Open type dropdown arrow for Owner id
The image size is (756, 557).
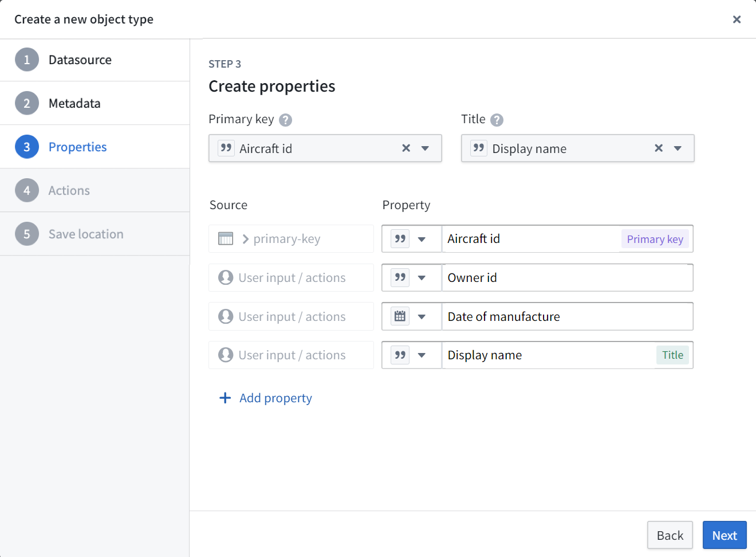click(422, 278)
